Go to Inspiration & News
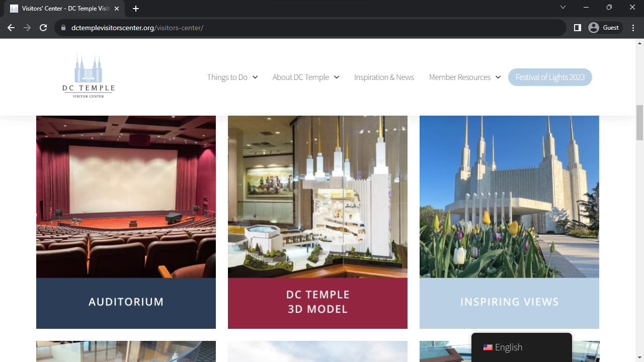The image size is (644, 362). (x=384, y=77)
